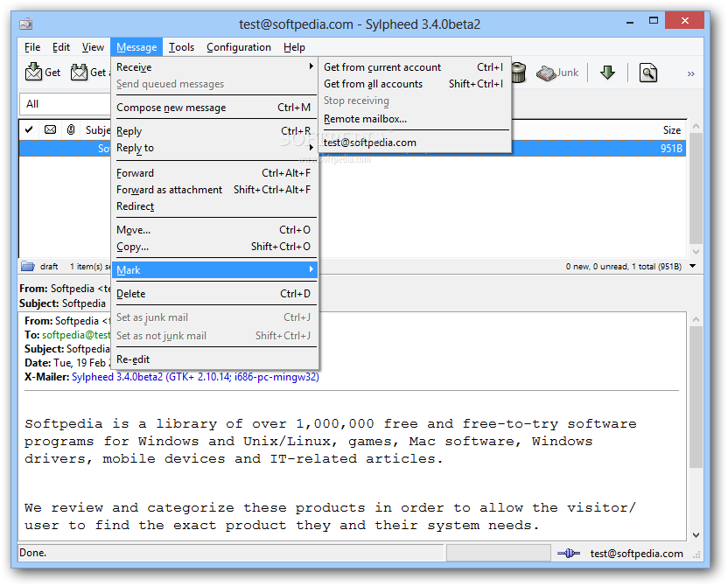Image resolution: width=728 pixels, height=586 pixels.
Task: Choose Compose new message
Action: click(214, 108)
